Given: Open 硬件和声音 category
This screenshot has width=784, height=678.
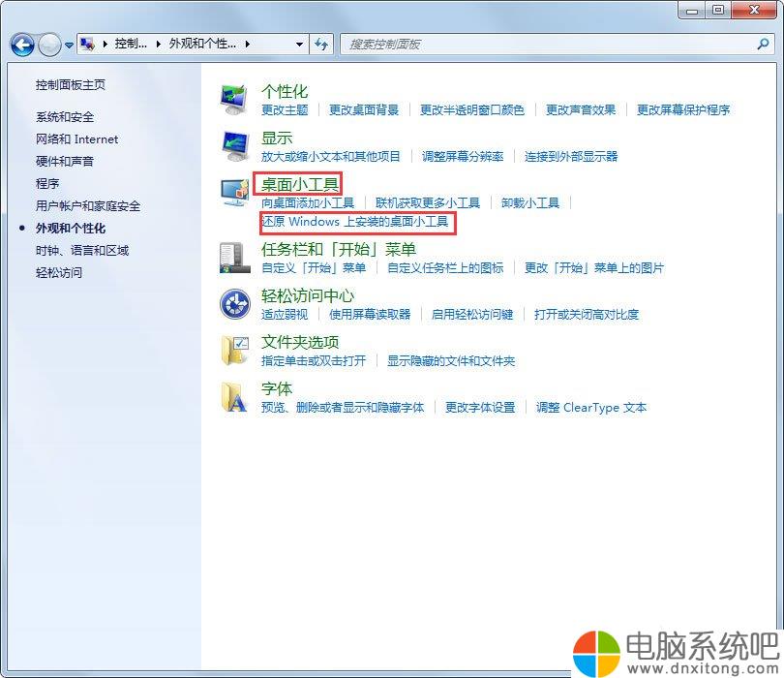Looking at the screenshot, I should (65, 161).
